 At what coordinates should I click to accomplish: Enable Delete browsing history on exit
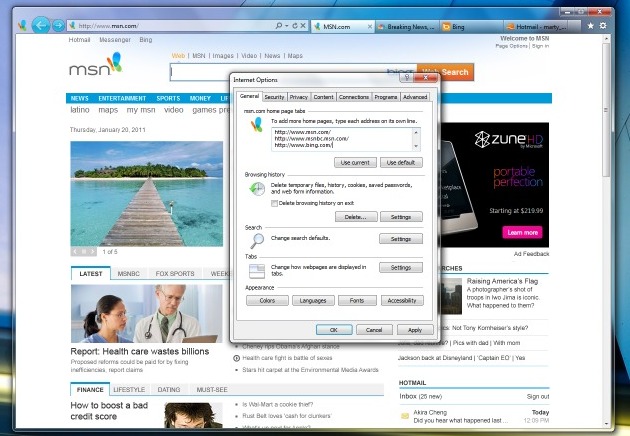[x=274, y=203]
